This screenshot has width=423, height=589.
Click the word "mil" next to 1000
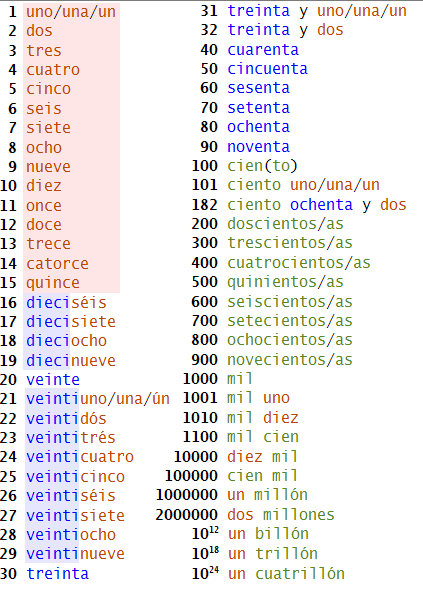click(x=240, y=379)
